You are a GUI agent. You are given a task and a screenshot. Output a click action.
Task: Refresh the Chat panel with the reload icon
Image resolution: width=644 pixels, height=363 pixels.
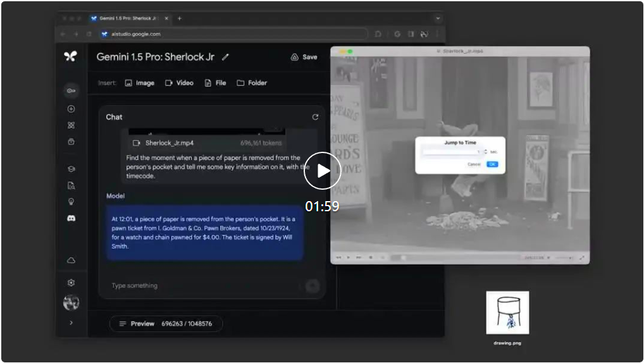click(315, 117)
